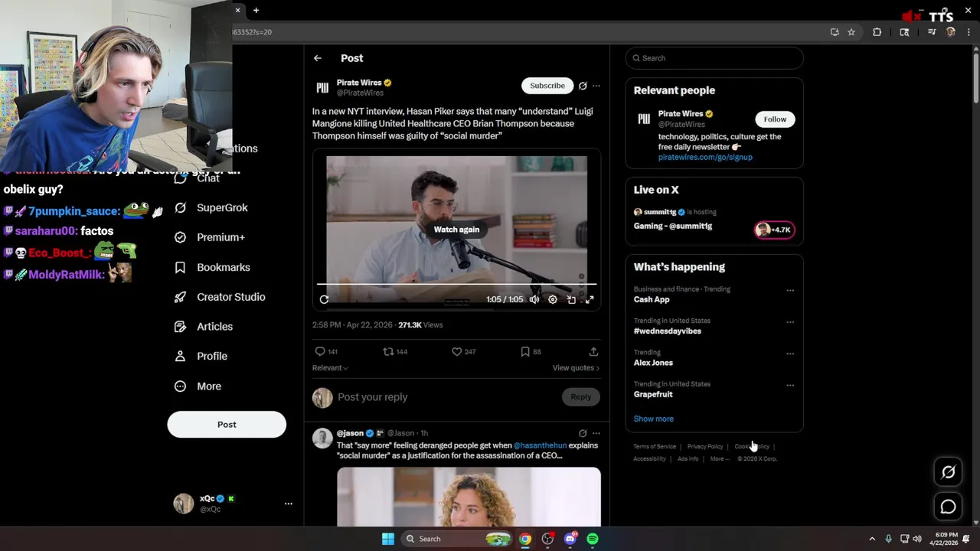Open the floating Grok button

949,472
